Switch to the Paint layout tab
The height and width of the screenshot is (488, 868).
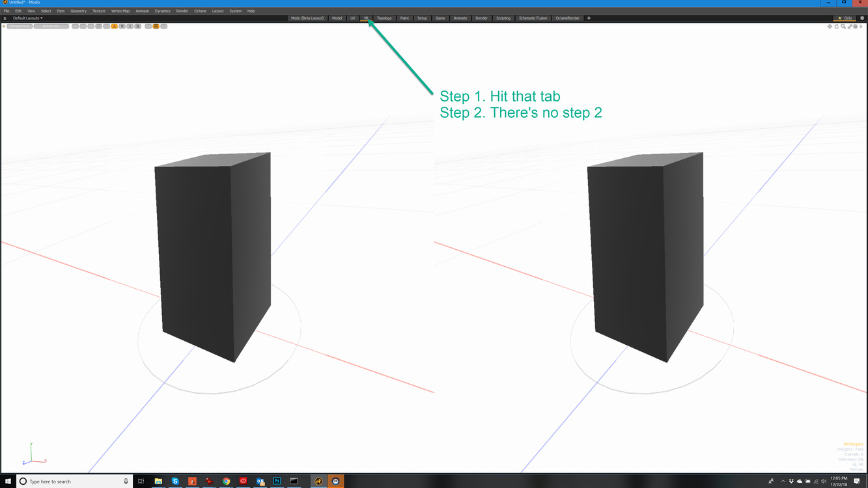coord(404,18)
